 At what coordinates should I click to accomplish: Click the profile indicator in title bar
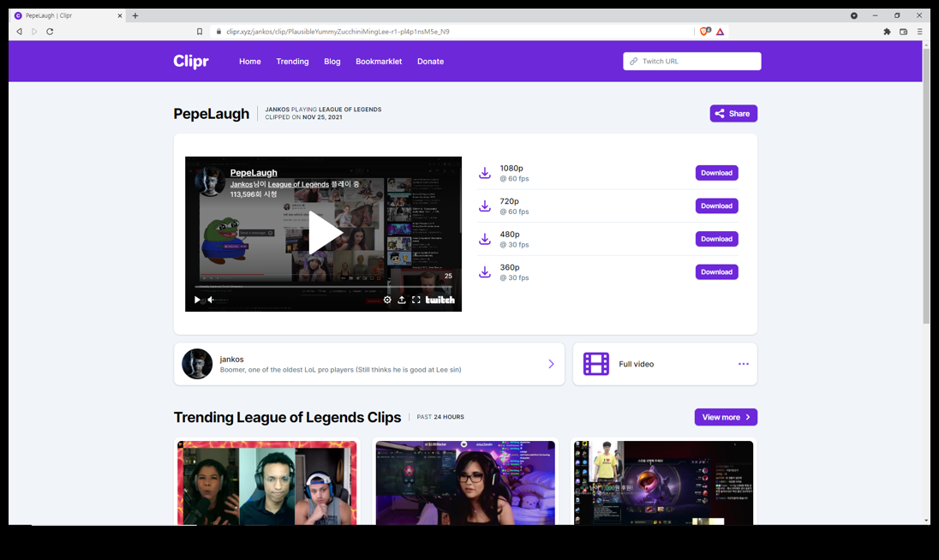(x=854, y=15)
